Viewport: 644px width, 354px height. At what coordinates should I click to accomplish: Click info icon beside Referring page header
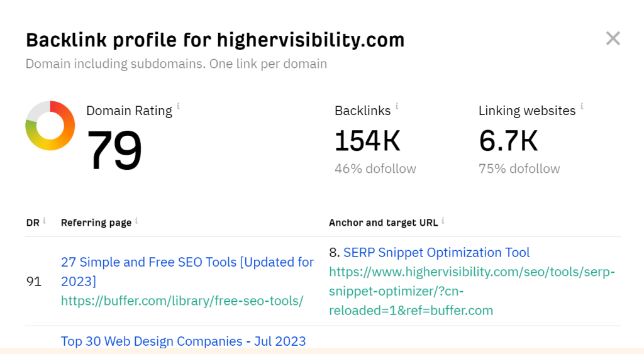136,221
